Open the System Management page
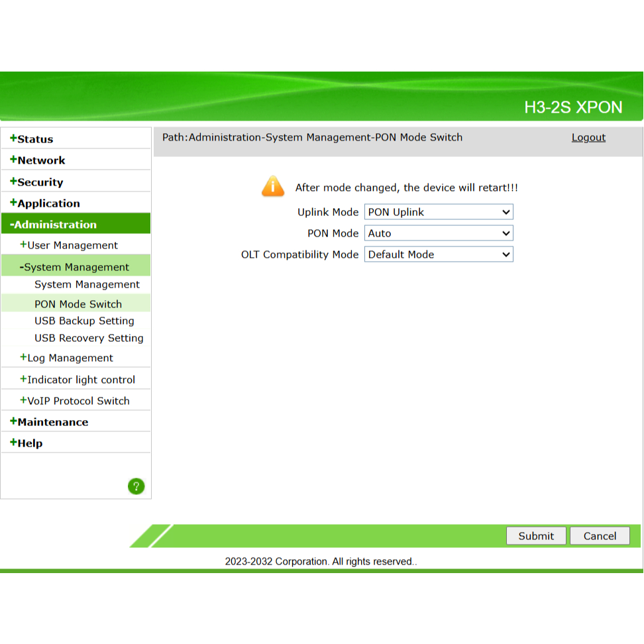 coord(87,285)
